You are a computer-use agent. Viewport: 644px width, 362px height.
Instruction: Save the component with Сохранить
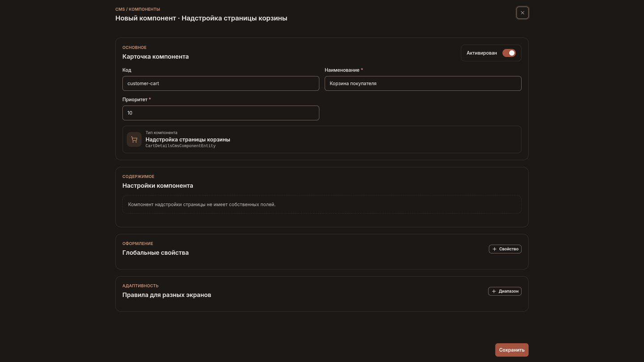coord(512,350)
